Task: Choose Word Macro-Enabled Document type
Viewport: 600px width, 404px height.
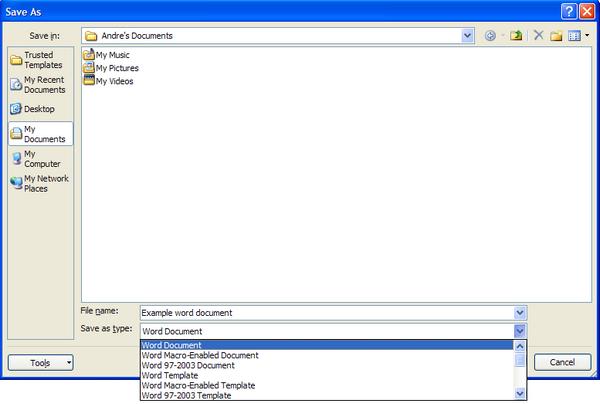Action: pos(327,355)
